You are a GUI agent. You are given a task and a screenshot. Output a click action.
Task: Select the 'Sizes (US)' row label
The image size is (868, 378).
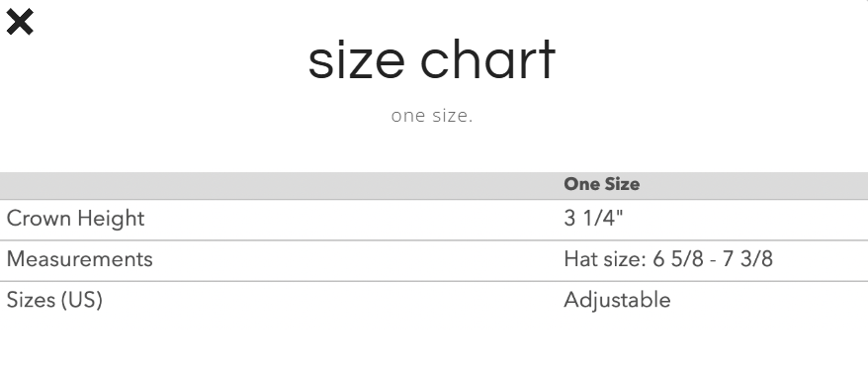(54, 300)
